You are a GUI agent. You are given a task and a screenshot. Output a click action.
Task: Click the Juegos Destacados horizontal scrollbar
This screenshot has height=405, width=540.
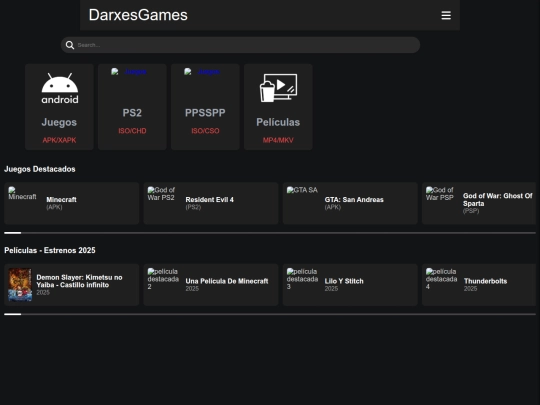[x=270, y=233]
